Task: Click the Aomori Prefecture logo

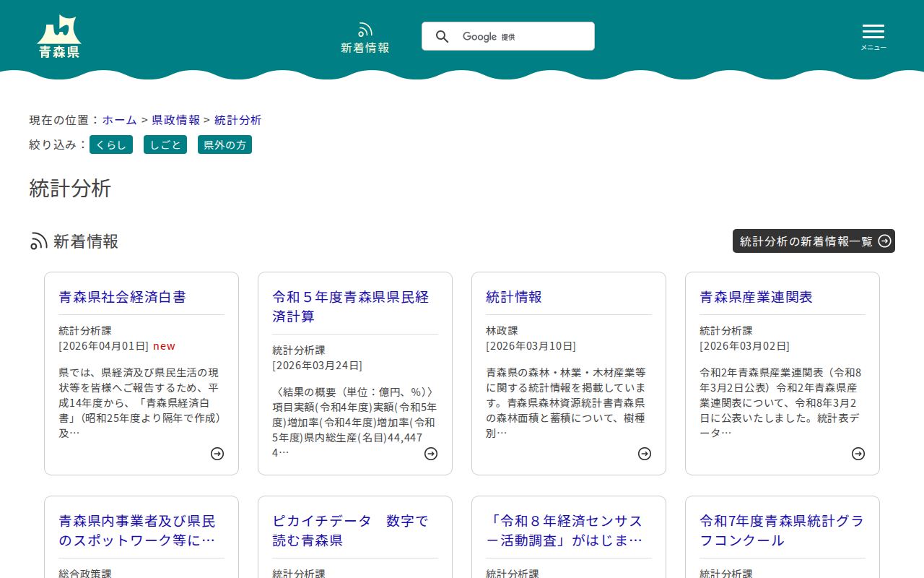Action: [59, 36]
